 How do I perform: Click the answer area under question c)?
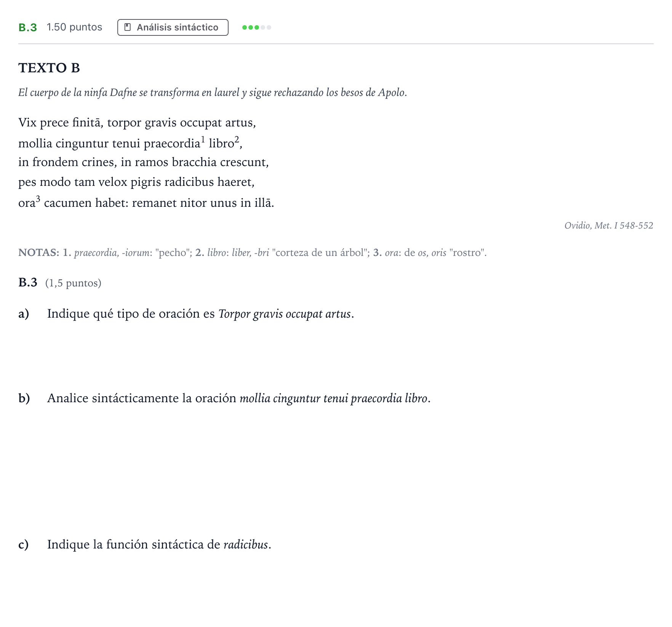pyautogui.click(x=336, y=587)
